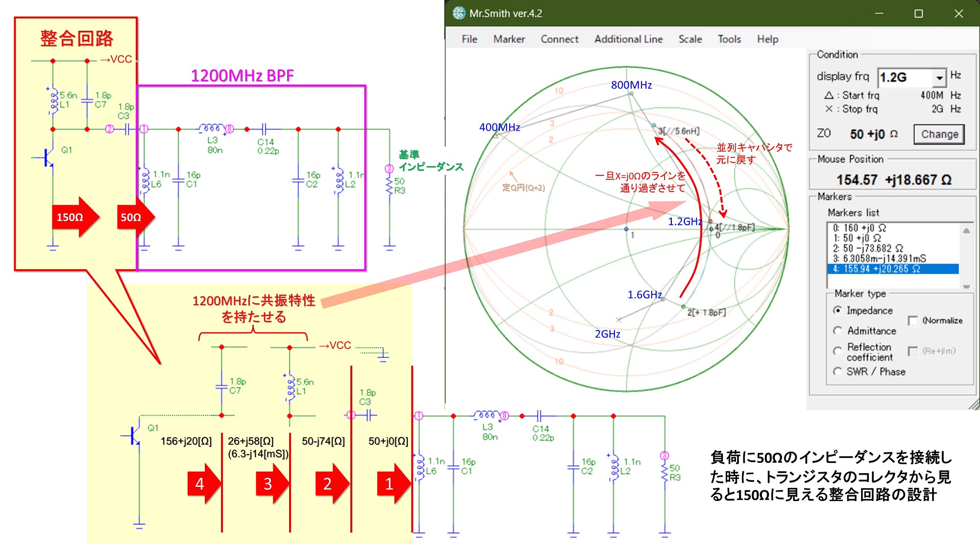This screenshot has height=551, width=980.
Task: Open the Additional Line menu
Action: click(628, 39)
